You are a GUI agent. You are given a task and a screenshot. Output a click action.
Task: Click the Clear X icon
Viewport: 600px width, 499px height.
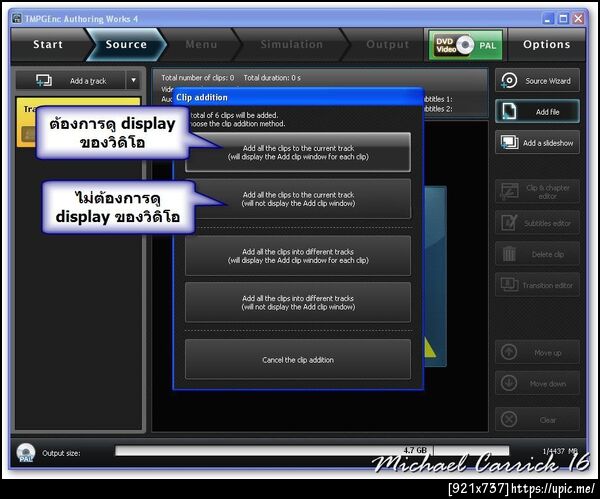[x=509, y=420]
